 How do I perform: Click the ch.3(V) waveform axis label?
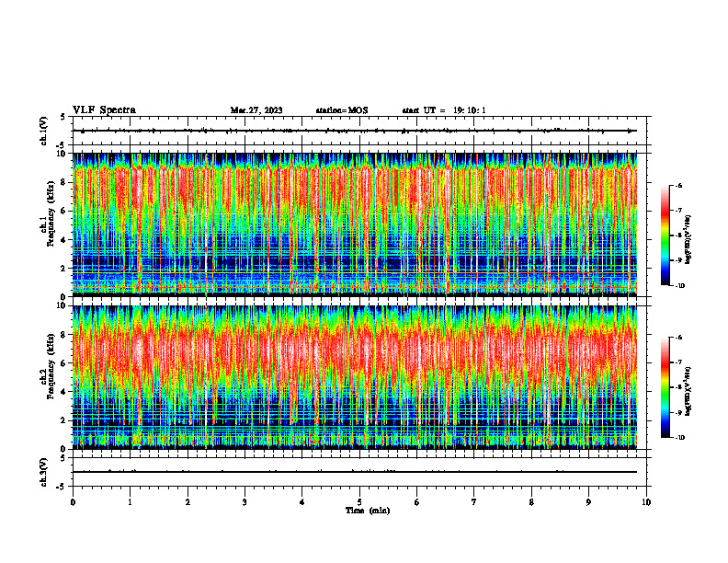[43, 472]
